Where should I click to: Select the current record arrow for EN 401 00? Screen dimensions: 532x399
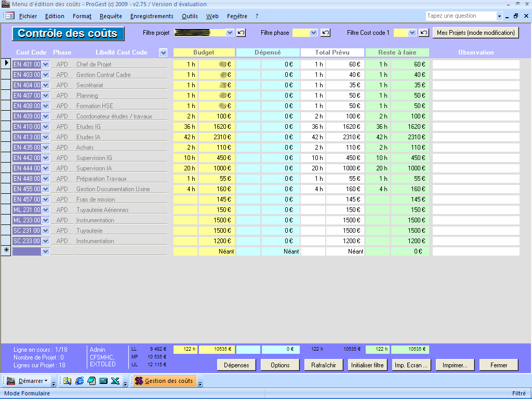[x=6, y=63]
